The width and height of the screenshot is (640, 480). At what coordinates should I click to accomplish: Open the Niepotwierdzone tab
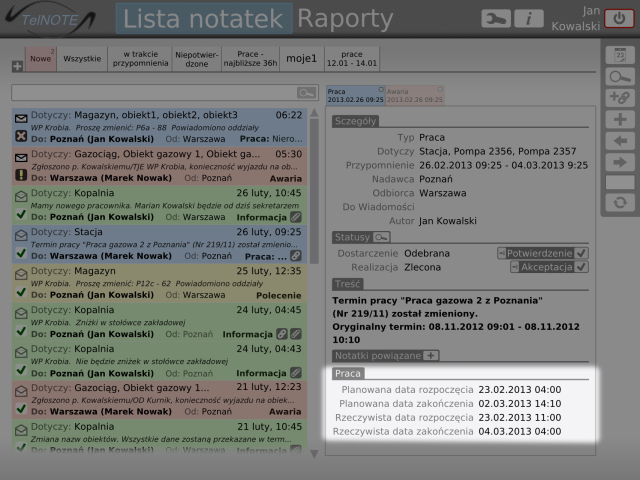[x=197, y=59]
